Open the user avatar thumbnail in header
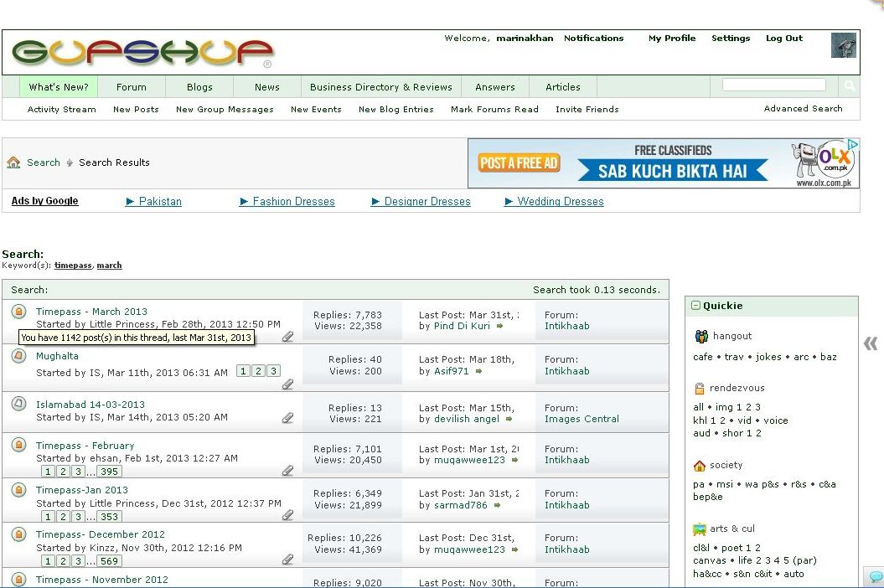 pos(843,45)
